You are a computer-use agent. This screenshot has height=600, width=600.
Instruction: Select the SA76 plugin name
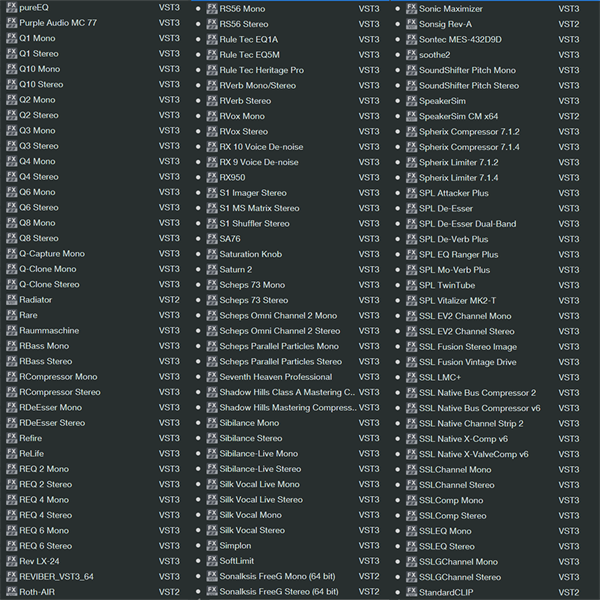[230, 239]
